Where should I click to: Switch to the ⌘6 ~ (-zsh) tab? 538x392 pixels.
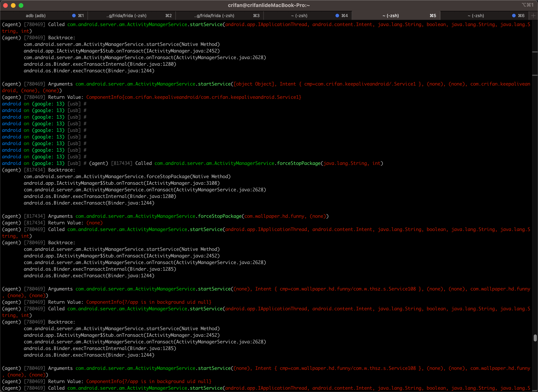(x=484, y=16)
